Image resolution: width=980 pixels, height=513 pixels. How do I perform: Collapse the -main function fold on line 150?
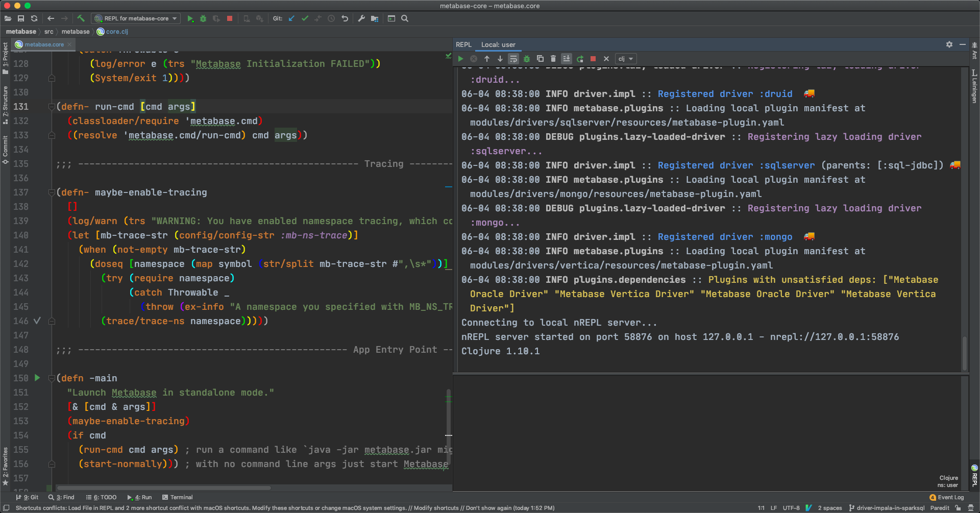point(52,378)
